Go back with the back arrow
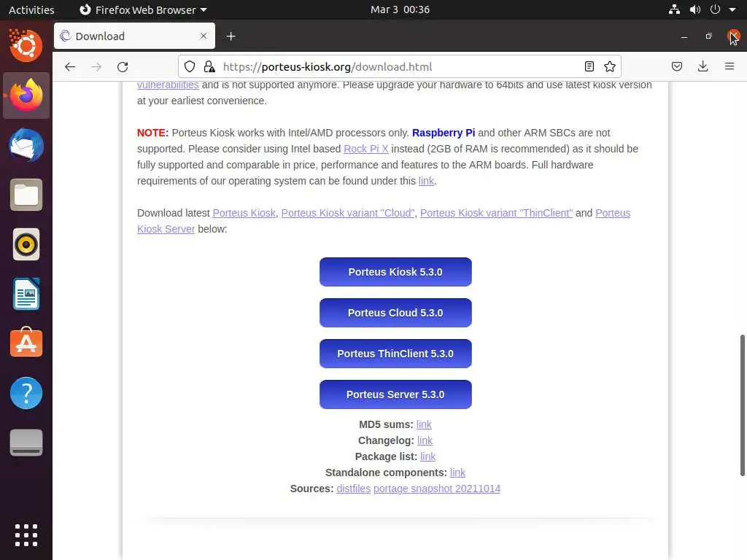The height and width of the screenshot is (560, 747). pos(70,66)
